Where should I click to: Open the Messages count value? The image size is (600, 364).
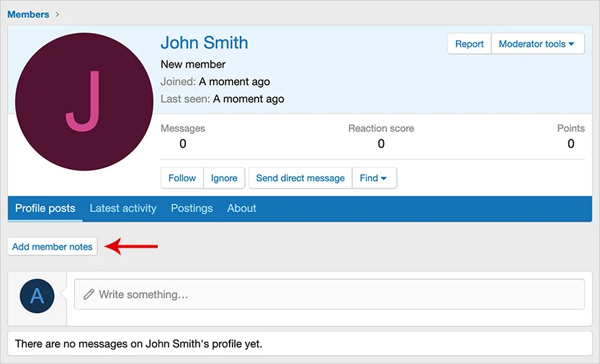(182, 144)
